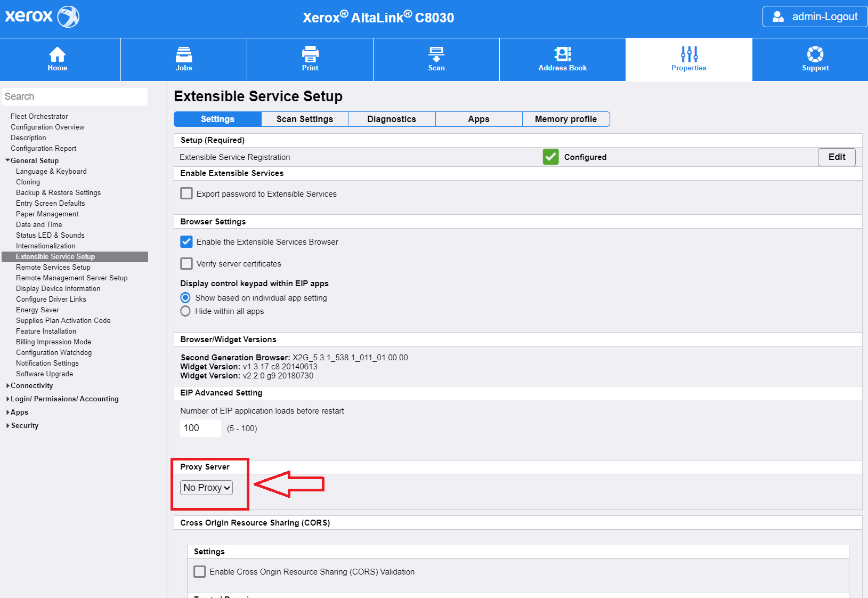The width and height of the screenshot is (868, 598).
Task: Open the Jobs icon
Action: (184, 54)
